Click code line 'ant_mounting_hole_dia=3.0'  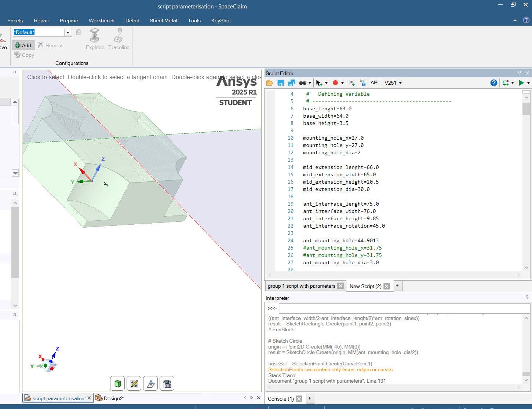point(341,262)
